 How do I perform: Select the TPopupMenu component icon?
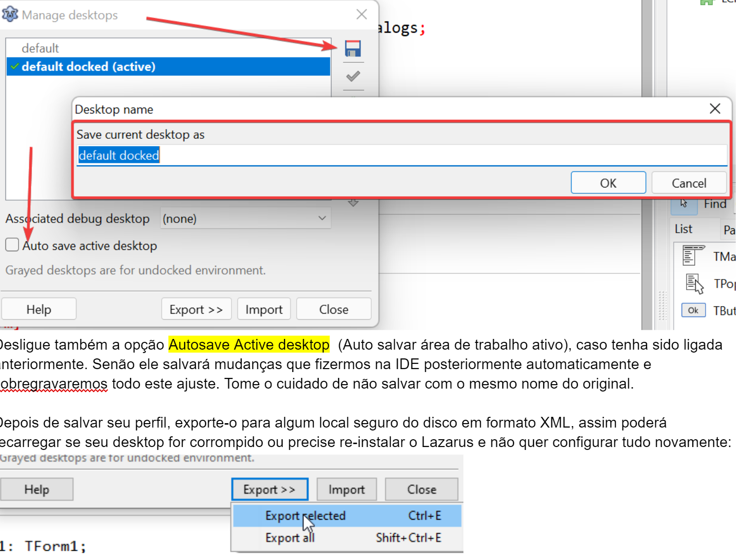coord(693,282)
